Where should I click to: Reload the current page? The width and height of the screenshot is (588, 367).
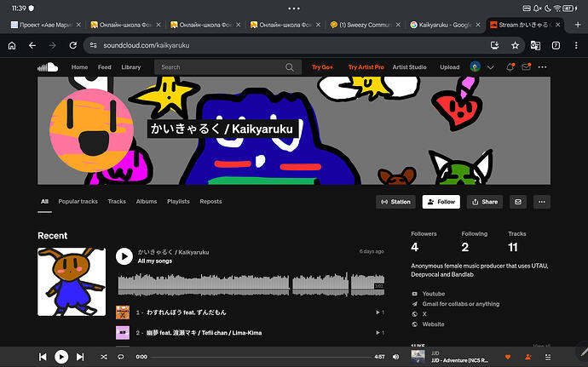(x=72, y=45)
